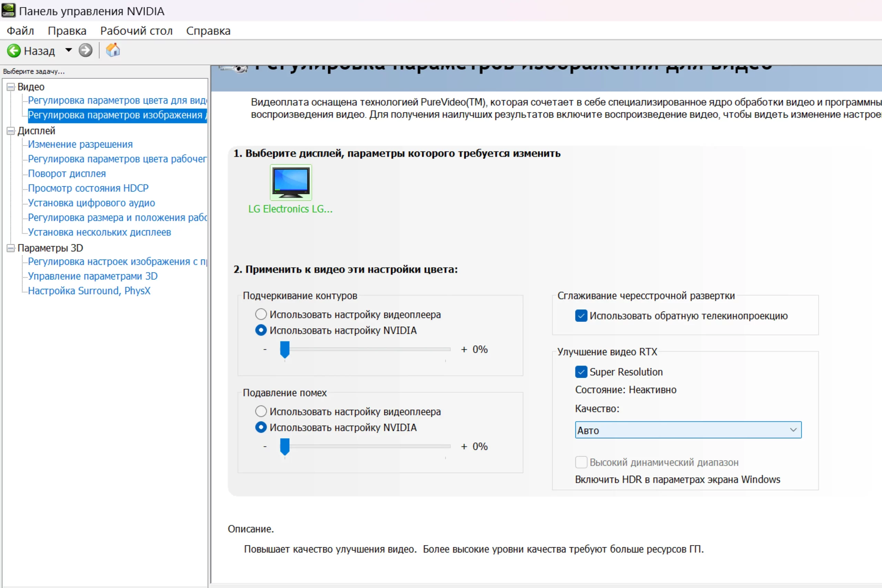Open Изменение разрешения link in sidebar
This screenshot has width=882, height=588.
tap(80, 144)
